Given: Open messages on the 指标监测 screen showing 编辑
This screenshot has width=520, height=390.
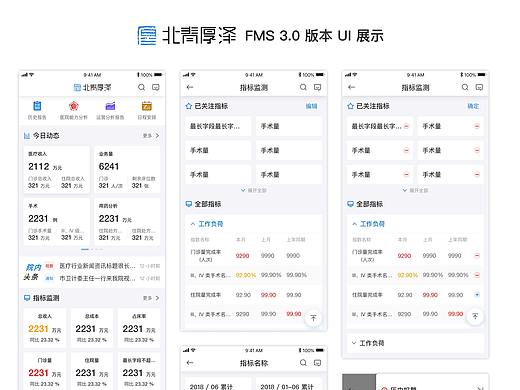Looking at the screenshot, I should (x=317, y=87).
